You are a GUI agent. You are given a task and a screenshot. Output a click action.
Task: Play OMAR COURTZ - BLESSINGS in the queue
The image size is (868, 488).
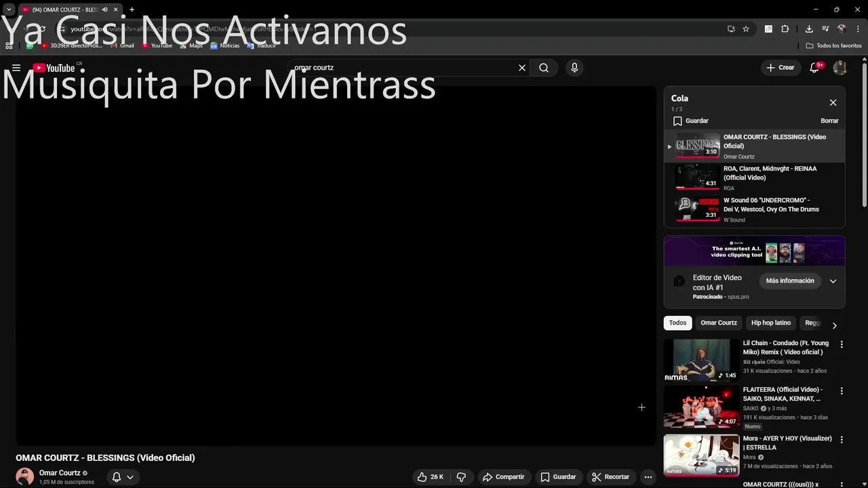click(755, 146)
